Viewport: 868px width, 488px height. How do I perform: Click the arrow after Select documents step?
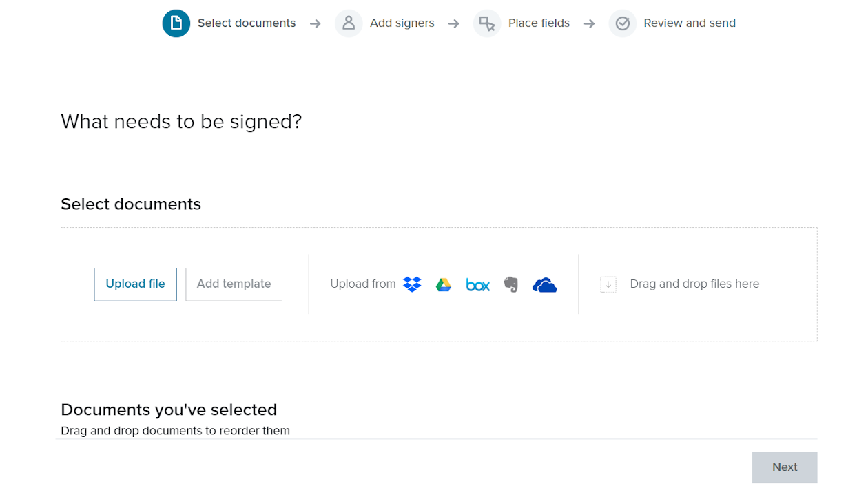point(316,24)
